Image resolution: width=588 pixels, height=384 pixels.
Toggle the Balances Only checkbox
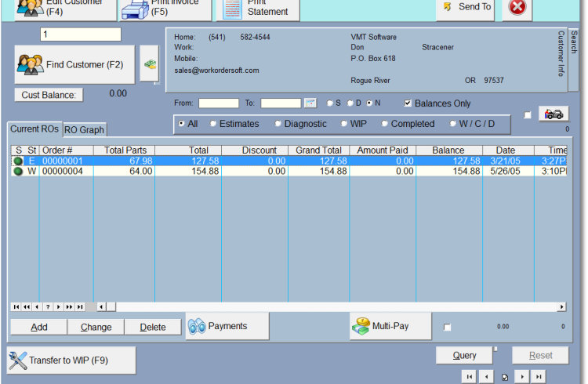click(408, 103)
